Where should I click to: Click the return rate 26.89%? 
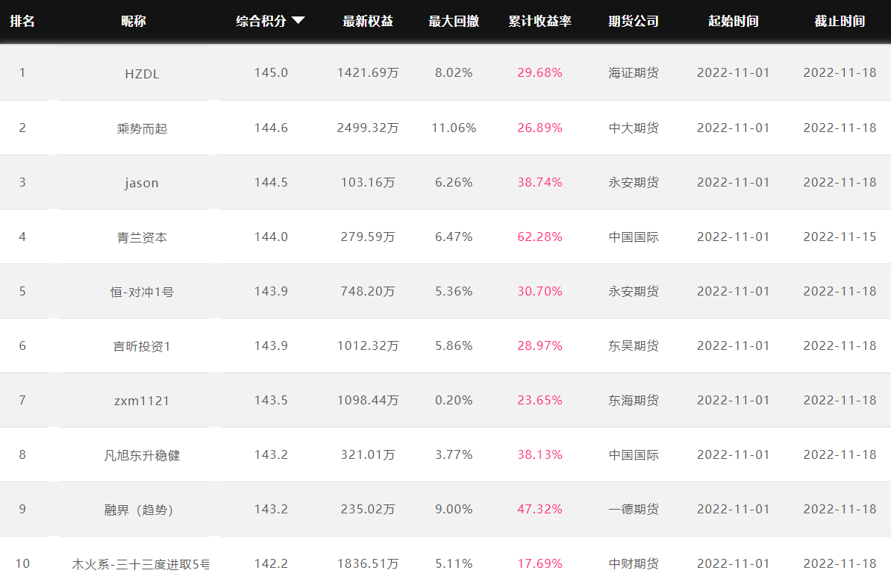[540, 128]
